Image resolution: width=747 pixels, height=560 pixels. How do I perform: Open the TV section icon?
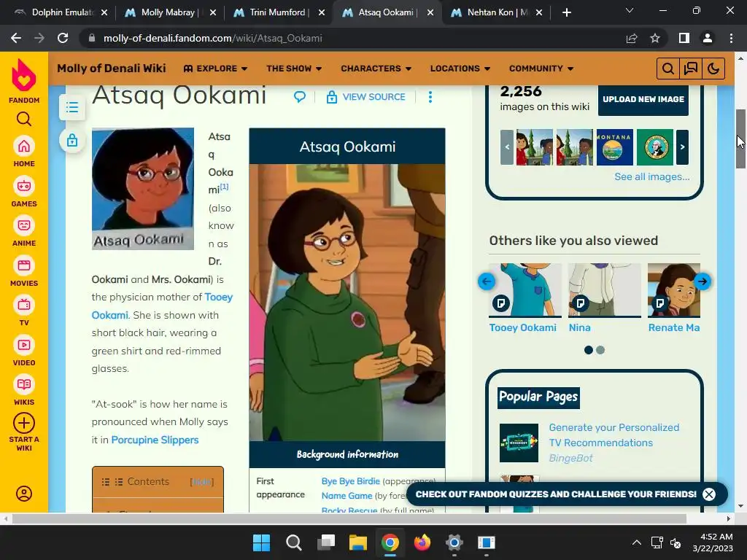pyautogui.click(x=24, y=305)
